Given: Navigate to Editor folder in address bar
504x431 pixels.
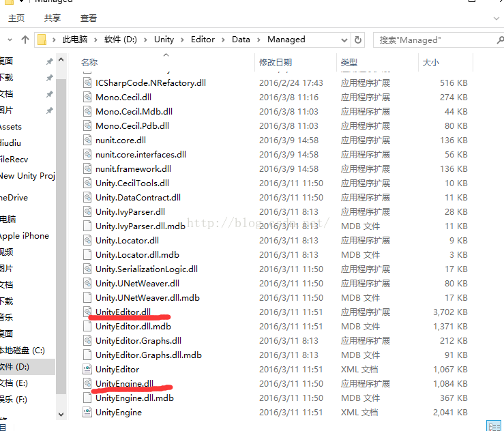Looking at the screenshot, I should tap(203, 40).
